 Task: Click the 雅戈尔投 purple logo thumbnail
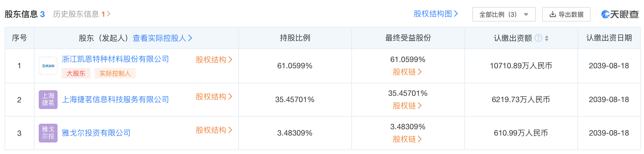click(48, 133)
